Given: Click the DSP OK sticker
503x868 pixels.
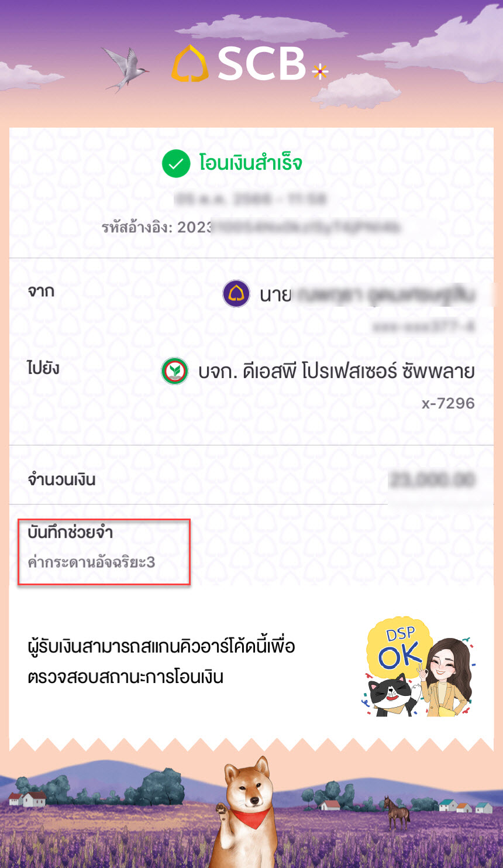Looking at the screenshot, I should point(418,667).
